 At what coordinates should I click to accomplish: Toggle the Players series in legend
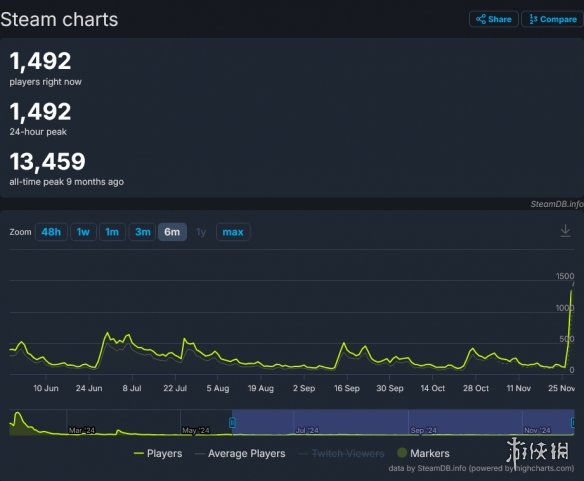158,453
